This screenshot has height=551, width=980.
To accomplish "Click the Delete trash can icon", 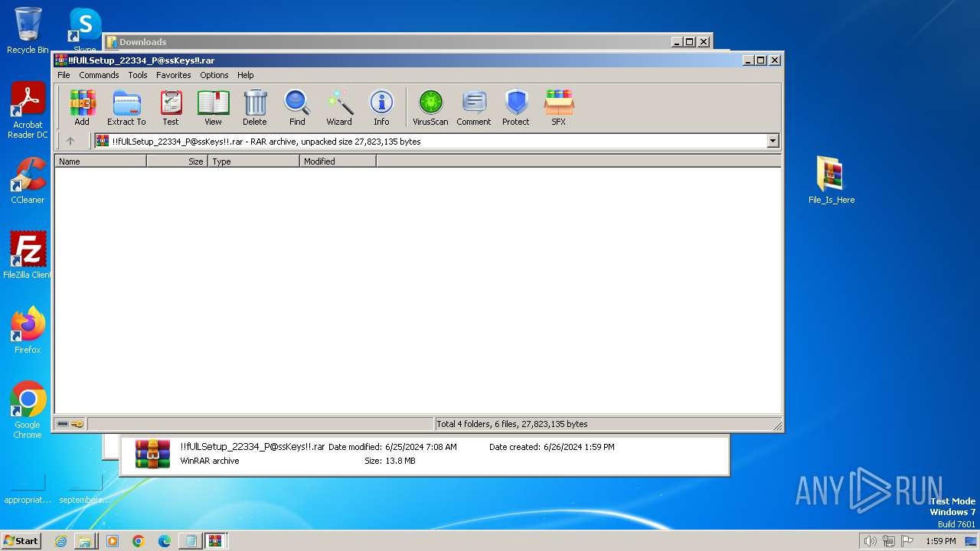I will click(x=255, y=108).
